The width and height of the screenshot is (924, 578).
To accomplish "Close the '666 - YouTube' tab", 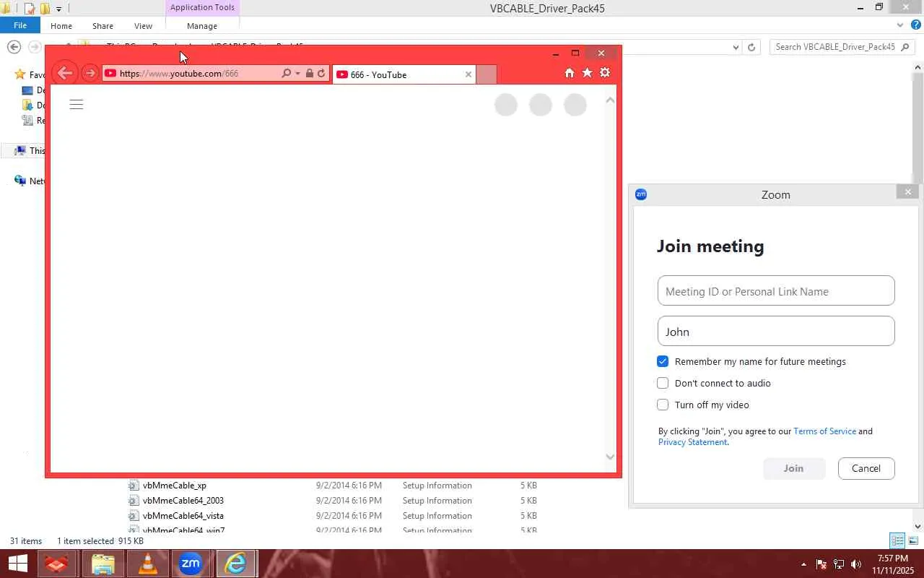I will tap(468, 74).
